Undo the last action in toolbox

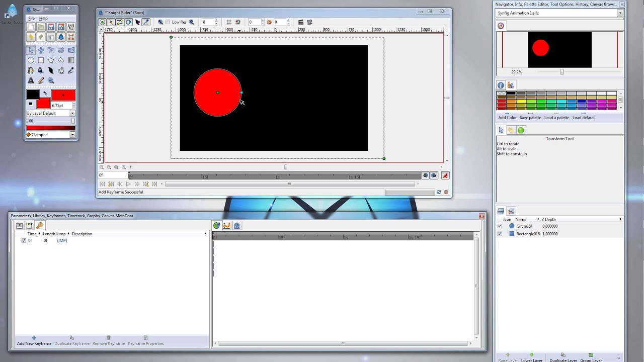[x=31, y=37]
